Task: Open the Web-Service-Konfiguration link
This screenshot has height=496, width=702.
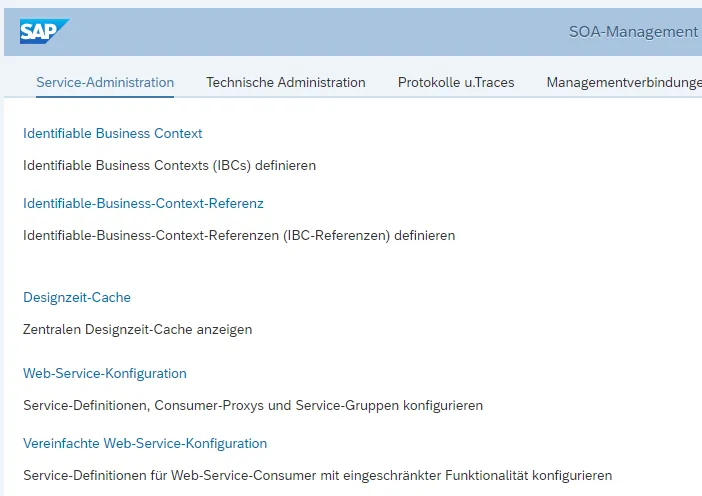Action: [105, 373]
